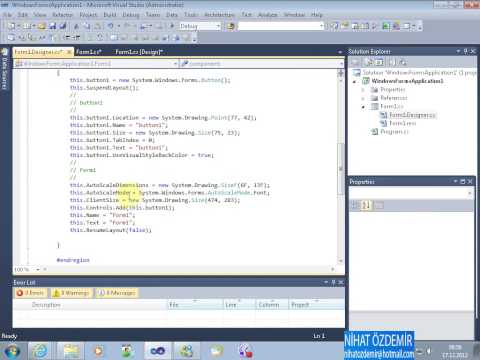Click the Refresh icon in Solution Explorer

tap(379, 62)
